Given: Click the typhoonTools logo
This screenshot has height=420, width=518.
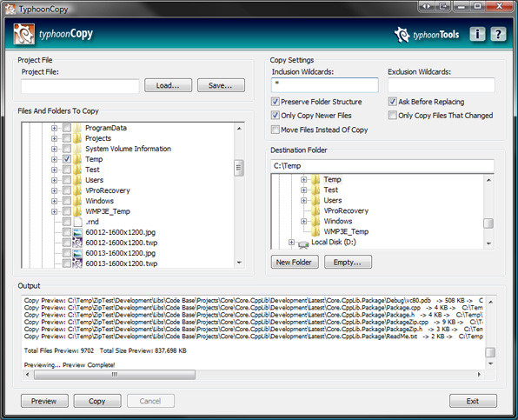Looking at the screenshot, I should coord(427,35).
